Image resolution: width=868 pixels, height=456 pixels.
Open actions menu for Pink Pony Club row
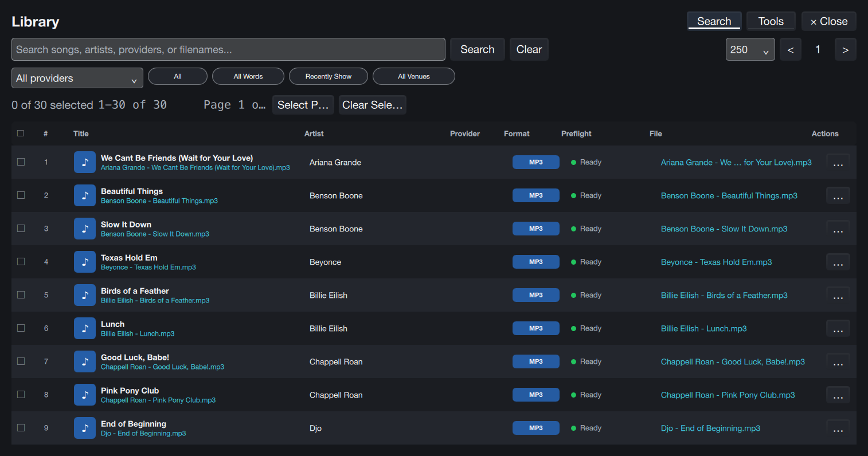tap(838, 395)
